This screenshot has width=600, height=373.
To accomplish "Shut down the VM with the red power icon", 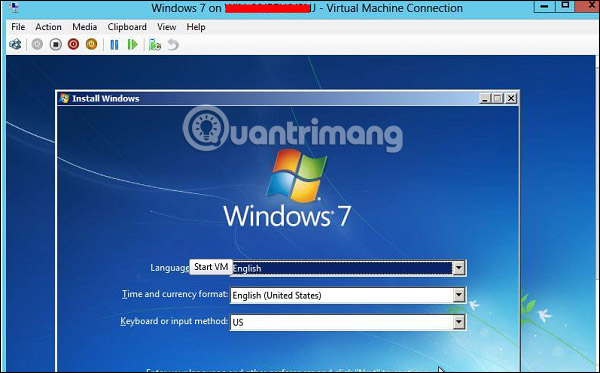I will coord(73,45).
